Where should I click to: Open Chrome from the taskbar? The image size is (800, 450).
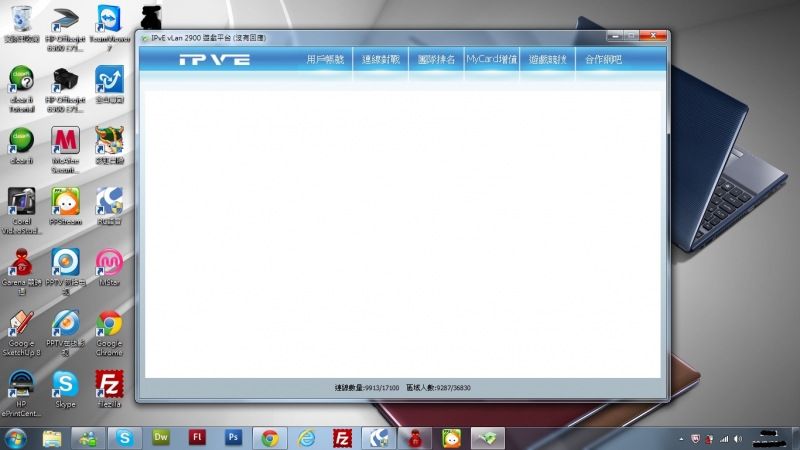[x=269, y=438]
